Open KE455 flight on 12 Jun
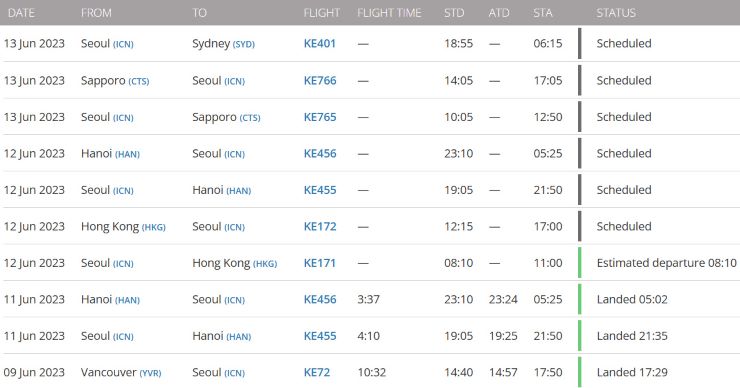This screenshot has width=740, height=388. [320, 190]
